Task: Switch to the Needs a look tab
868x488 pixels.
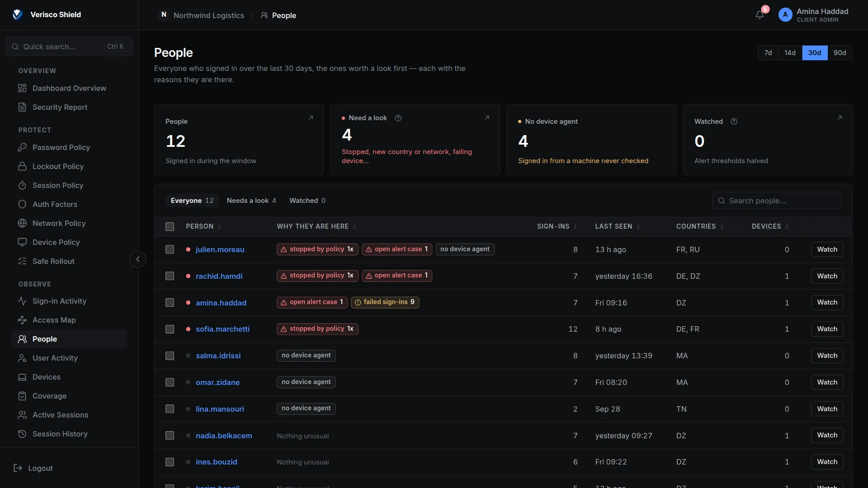Action: pos(251,201)
